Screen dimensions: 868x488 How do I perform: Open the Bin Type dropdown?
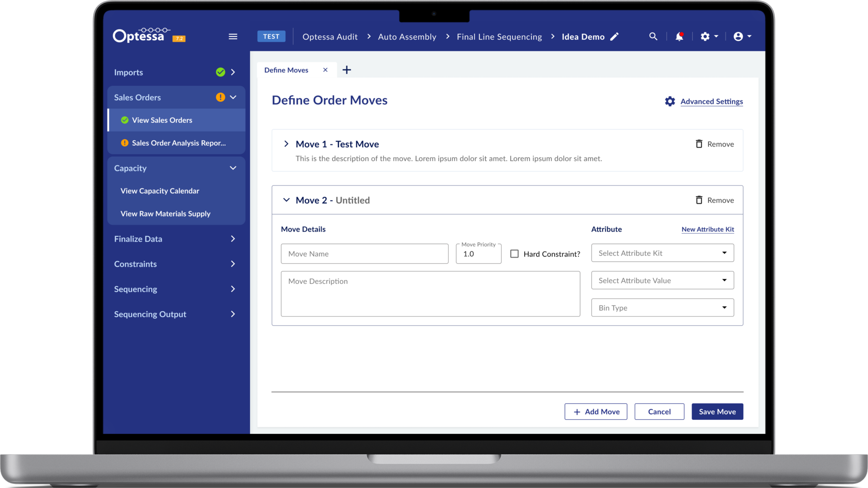[x=662, y=308]
